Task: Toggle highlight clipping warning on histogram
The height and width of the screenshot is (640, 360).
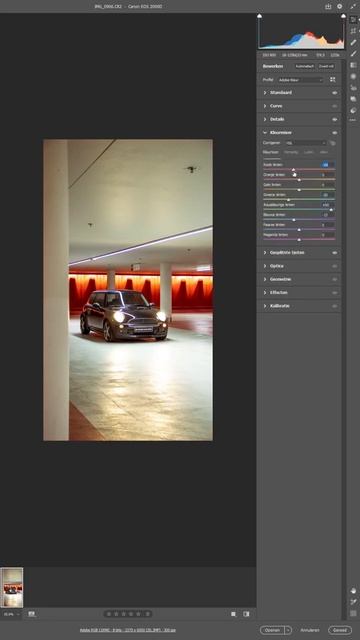Action: [343, 16]
